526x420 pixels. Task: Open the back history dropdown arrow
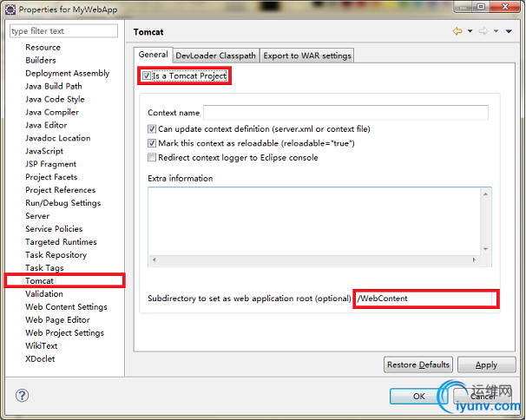pyautogui.click(x=470, y=31)
